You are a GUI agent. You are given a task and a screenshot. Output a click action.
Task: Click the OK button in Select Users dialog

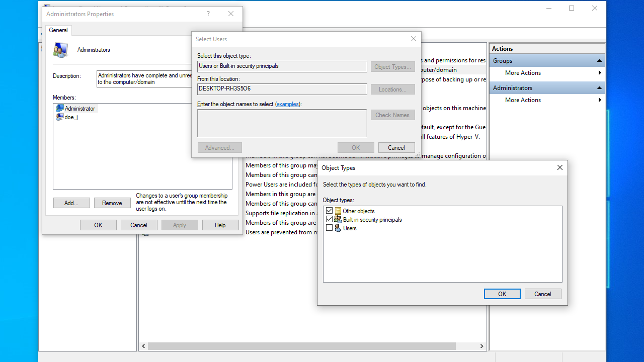(356, 148)
